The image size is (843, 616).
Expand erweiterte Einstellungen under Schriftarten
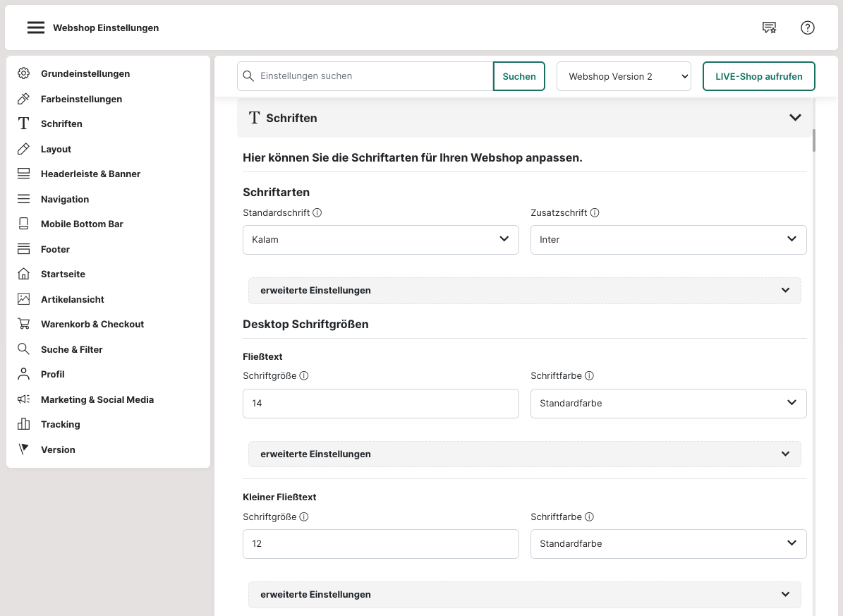click(x=524, y=290)
